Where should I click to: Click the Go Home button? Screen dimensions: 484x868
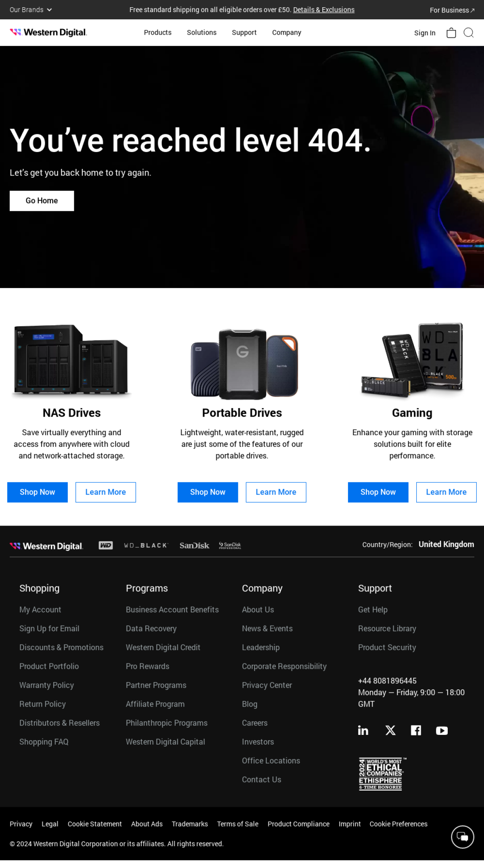[42, 201]
